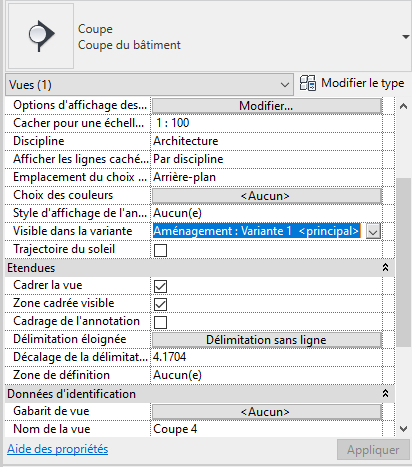This screenshot has height=467, width=412.
Task: Click the Gabarit de vue Aucun button
Action: [267, 412]
